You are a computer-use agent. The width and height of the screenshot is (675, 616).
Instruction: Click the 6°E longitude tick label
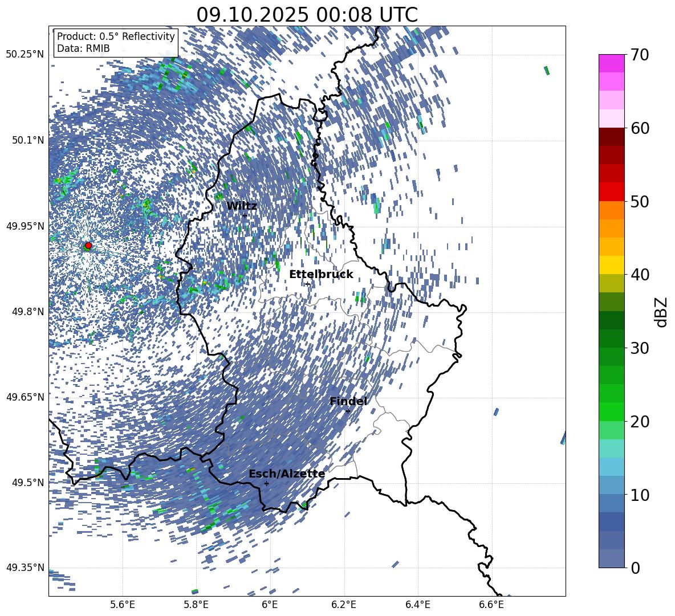(270, 605)
